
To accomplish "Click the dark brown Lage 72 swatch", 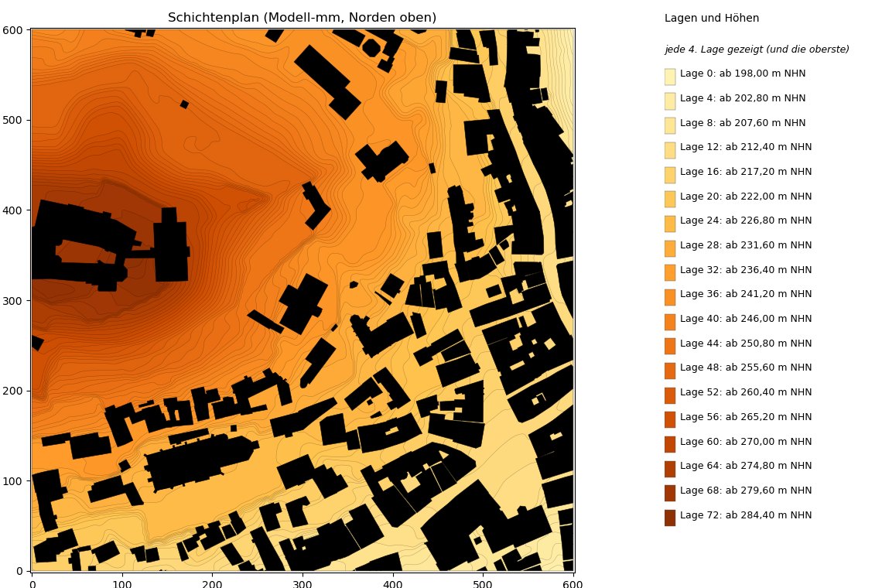I will coord(670,518).
